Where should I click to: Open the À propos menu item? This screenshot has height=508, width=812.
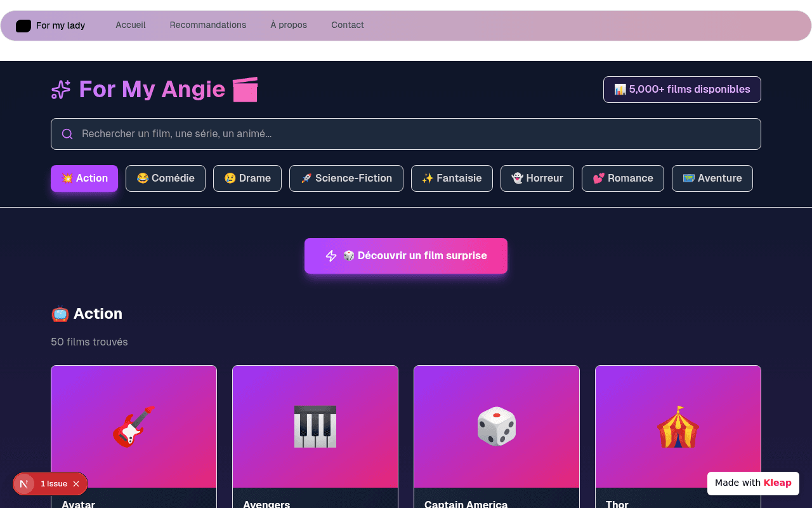click(289, 25)
